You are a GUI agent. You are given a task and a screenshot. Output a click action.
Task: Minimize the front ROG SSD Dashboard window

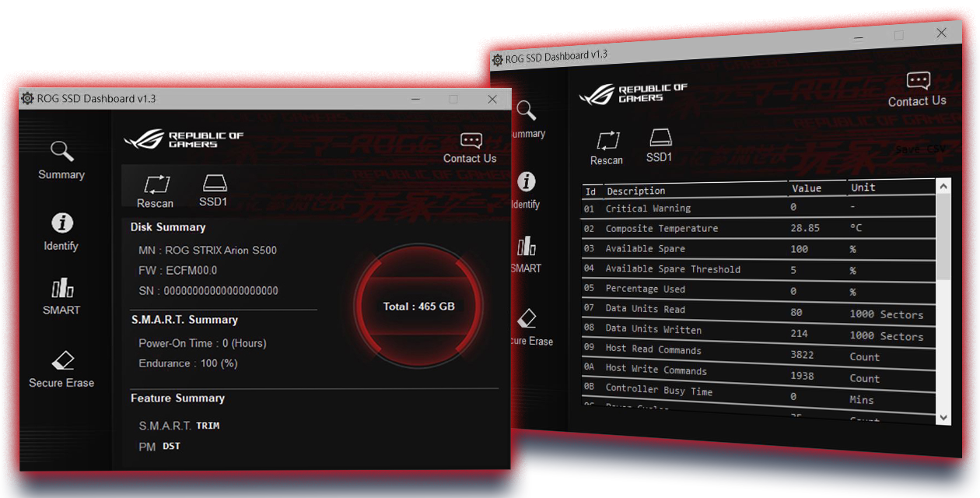click(x=416, y=100)
